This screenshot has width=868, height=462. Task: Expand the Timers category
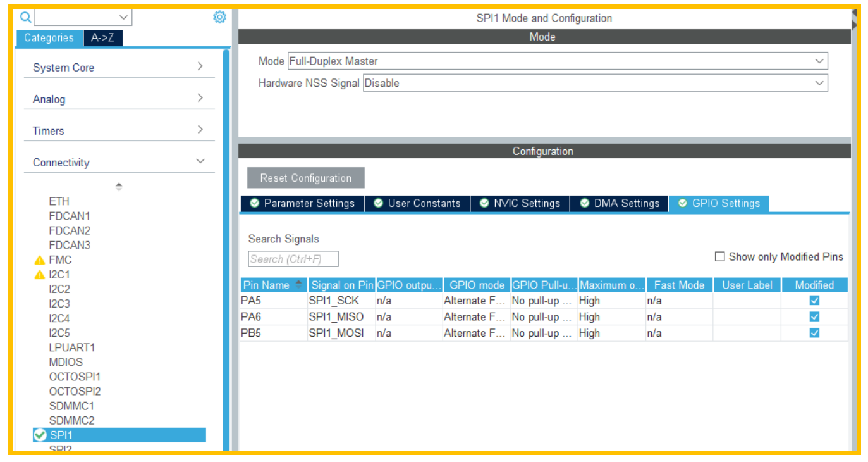coord(119,130)
